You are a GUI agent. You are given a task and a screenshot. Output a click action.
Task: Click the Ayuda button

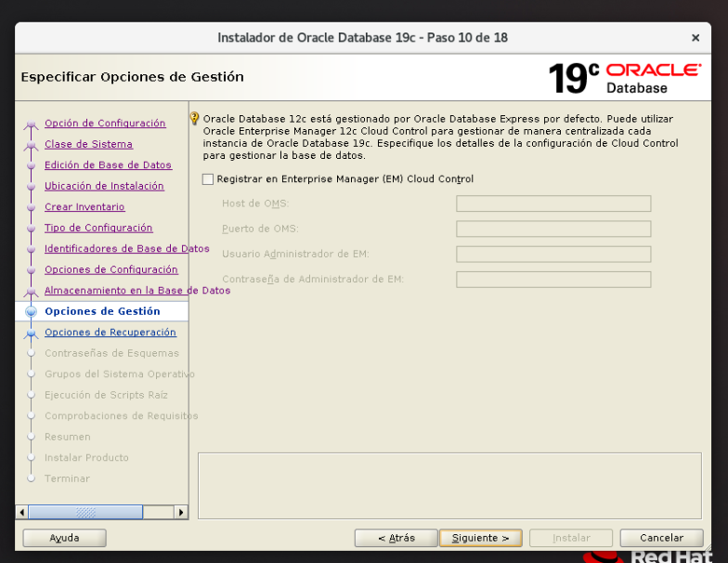coord(65,538)
